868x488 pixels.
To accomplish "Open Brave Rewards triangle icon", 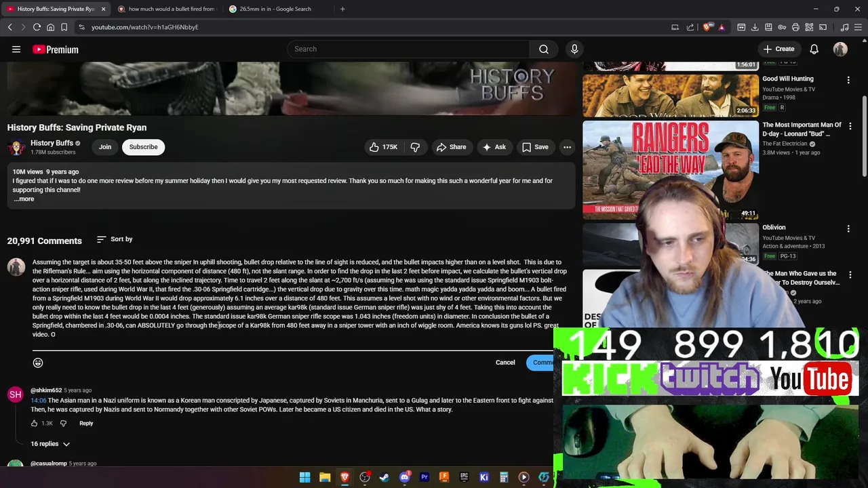I will [722, 27].
